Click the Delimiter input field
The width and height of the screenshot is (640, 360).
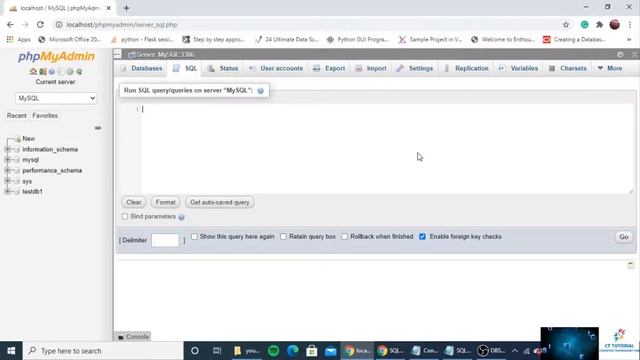165,240
